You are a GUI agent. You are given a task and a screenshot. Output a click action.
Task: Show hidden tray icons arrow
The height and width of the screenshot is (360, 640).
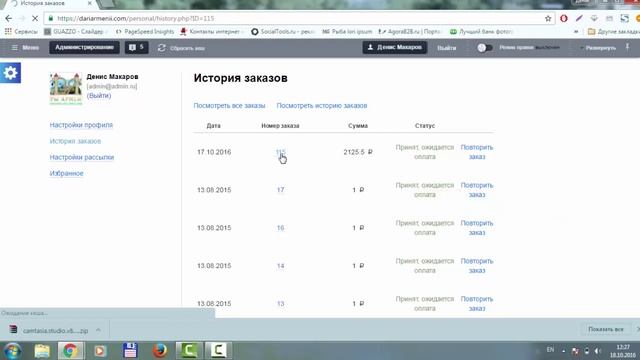[564, 351]
